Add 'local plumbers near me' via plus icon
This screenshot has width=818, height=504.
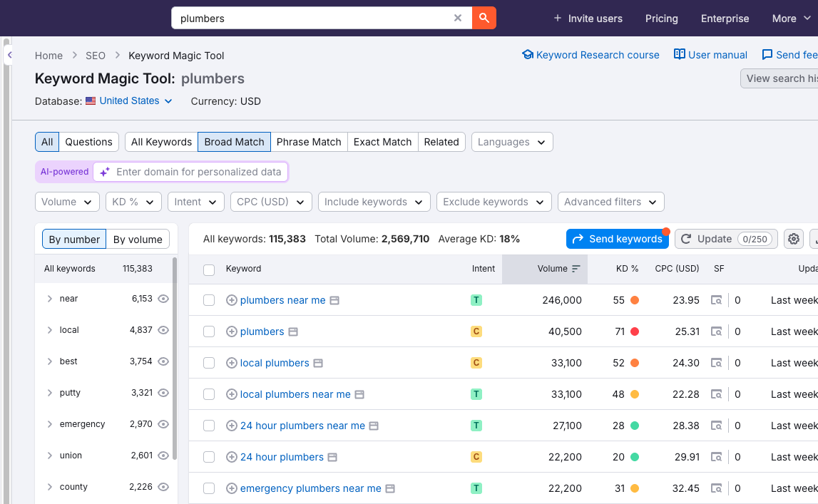point(232,394)
